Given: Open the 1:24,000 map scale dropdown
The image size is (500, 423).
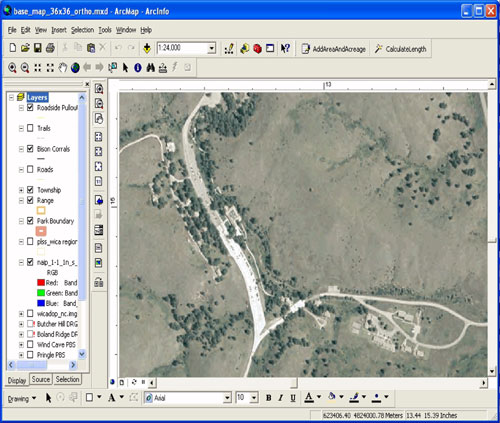Looking at the screenshot, I should (x=211, y=48).
